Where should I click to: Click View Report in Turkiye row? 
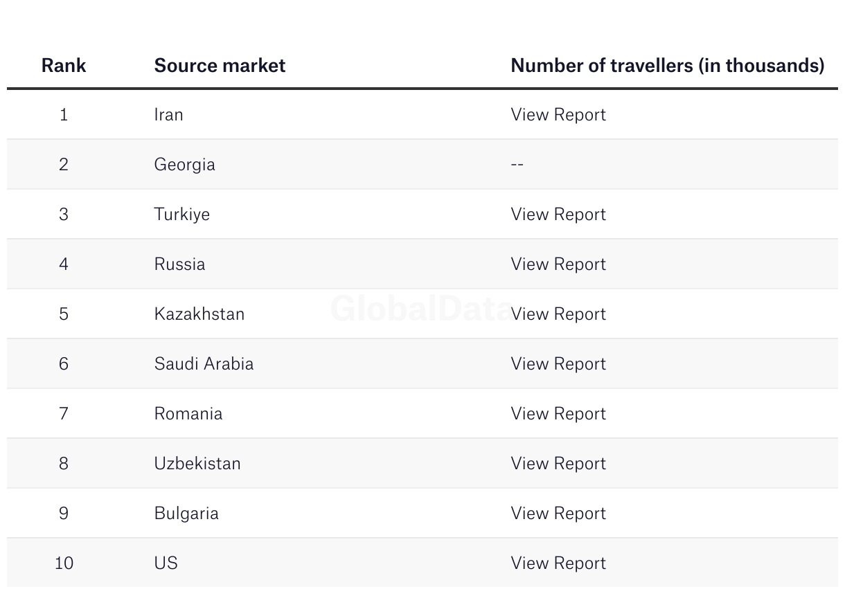[558, 215]
